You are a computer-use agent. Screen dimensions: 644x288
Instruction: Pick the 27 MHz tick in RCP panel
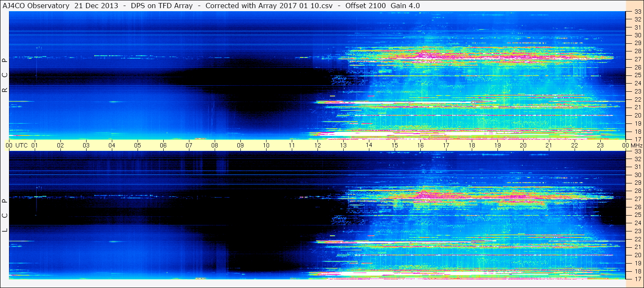click(x=637, y=59)
